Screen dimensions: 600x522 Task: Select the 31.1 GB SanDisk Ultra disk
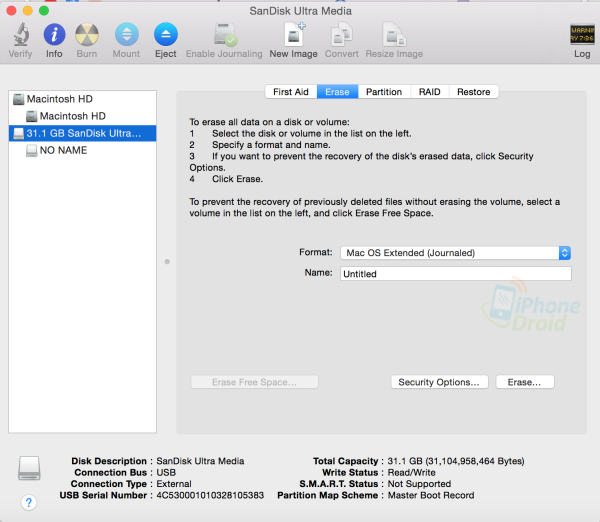pos(83,133)
